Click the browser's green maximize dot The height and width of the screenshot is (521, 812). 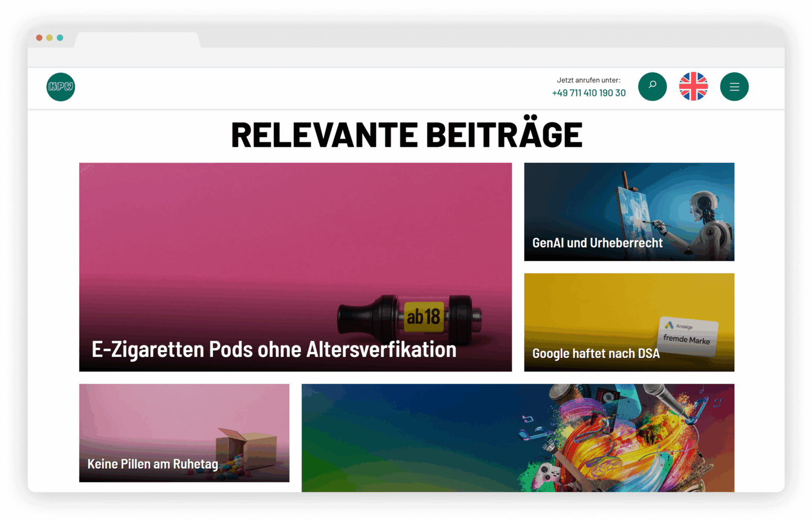tap(60, 38)
